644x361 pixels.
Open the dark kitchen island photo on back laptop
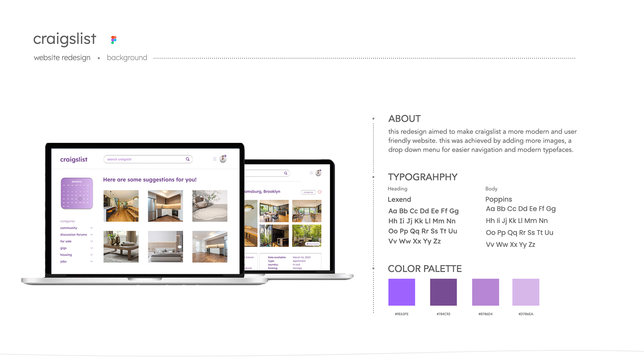[x=274, y=236]
